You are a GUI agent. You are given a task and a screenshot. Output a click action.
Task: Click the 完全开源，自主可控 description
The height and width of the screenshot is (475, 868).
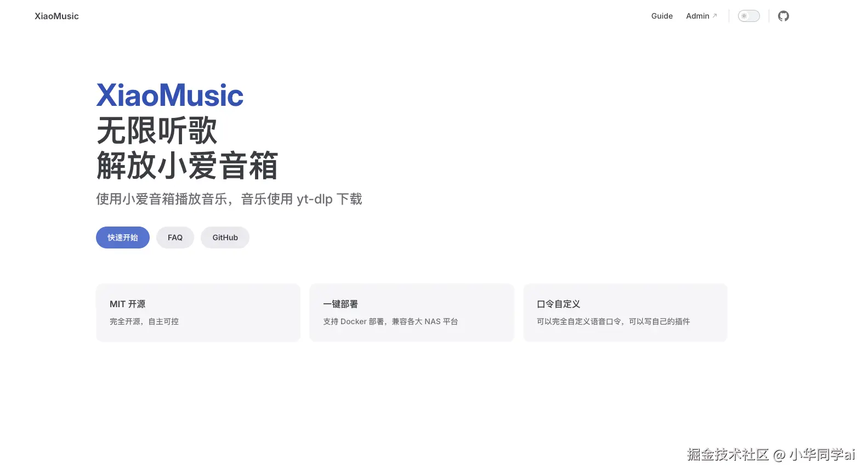click(144, 321)
